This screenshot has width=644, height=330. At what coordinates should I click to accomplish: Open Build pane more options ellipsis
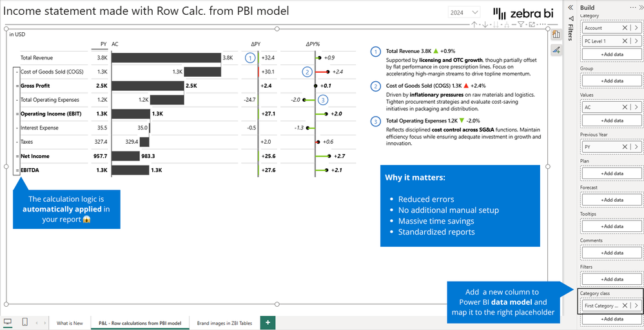click(633, 7)
